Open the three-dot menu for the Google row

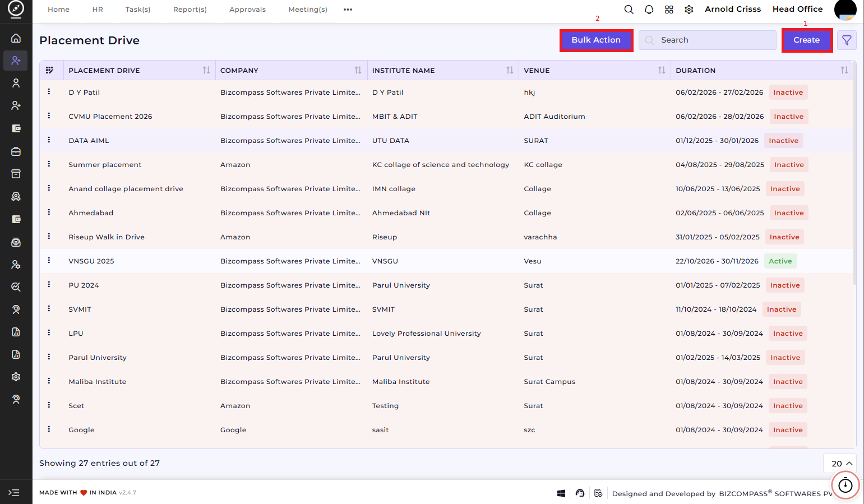pyautogui.click(x=49, y=429)
